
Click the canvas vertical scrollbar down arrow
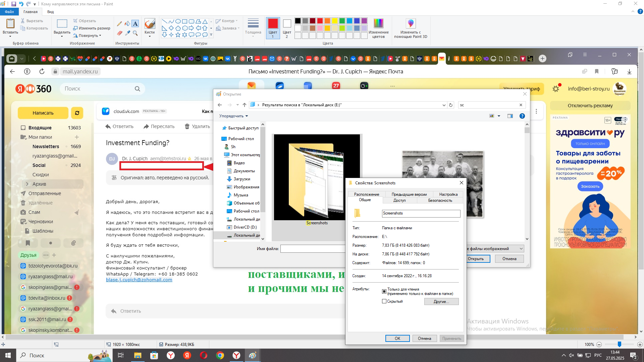tap(641, 331)
